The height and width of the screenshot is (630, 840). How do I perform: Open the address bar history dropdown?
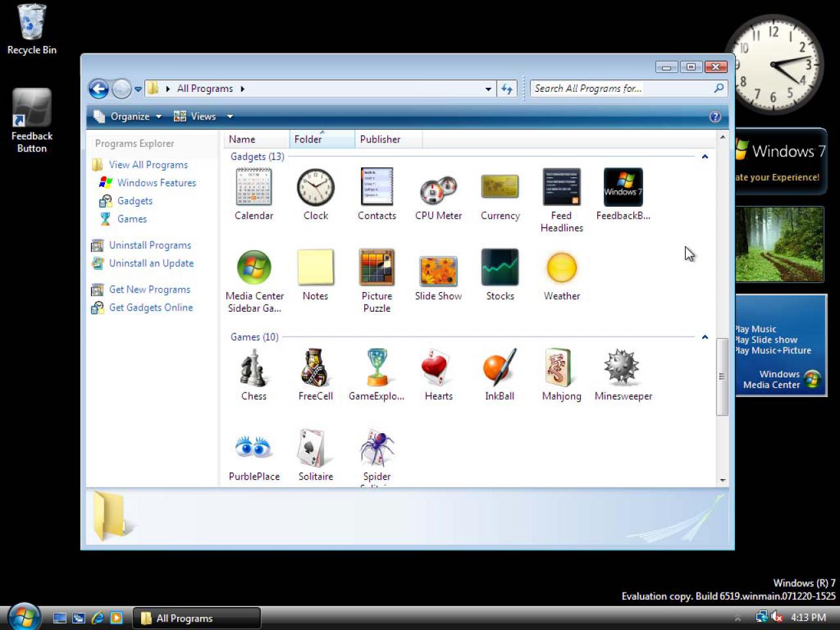click(488, 89)
